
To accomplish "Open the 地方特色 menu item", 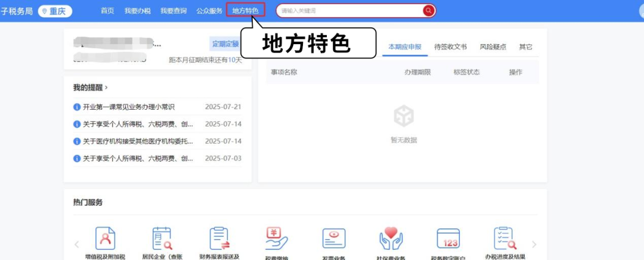I will click(x=245, y=11).
